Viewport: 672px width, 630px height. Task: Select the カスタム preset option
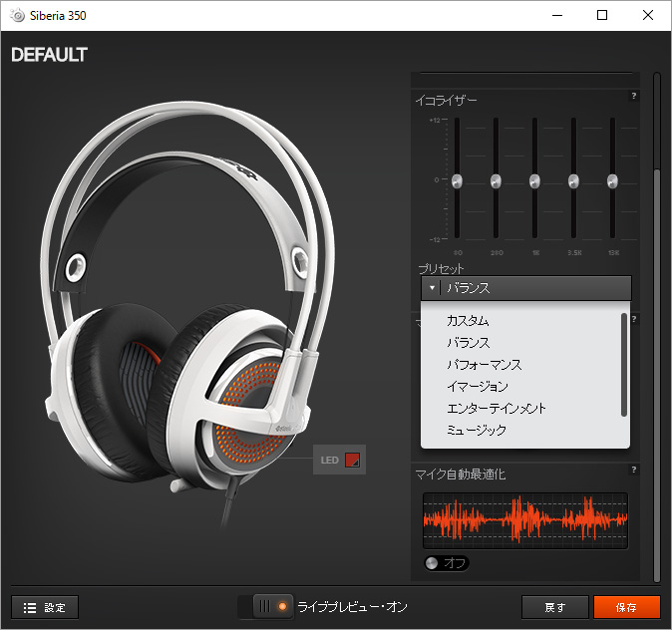[468, 321]
